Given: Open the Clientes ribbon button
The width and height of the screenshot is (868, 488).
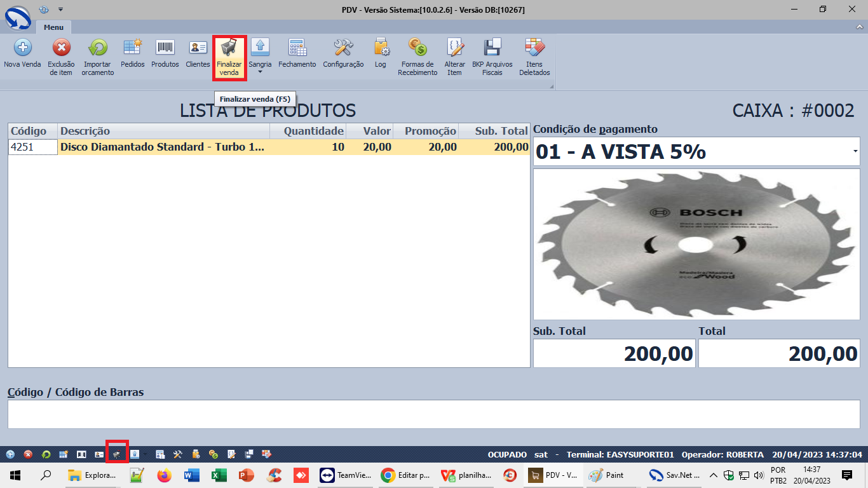Looking at the screenshot, I should [x=198, y=55].
